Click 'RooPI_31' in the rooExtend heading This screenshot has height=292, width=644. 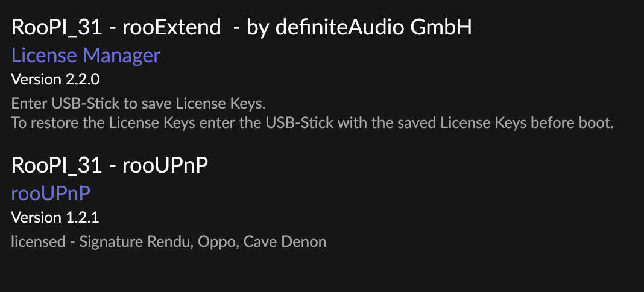[56, 28]
